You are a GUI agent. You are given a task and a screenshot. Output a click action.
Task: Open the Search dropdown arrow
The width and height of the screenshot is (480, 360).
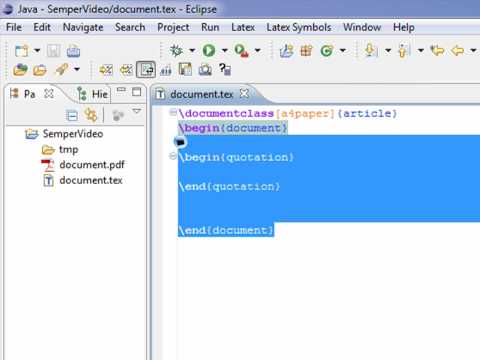pos(77,70)
